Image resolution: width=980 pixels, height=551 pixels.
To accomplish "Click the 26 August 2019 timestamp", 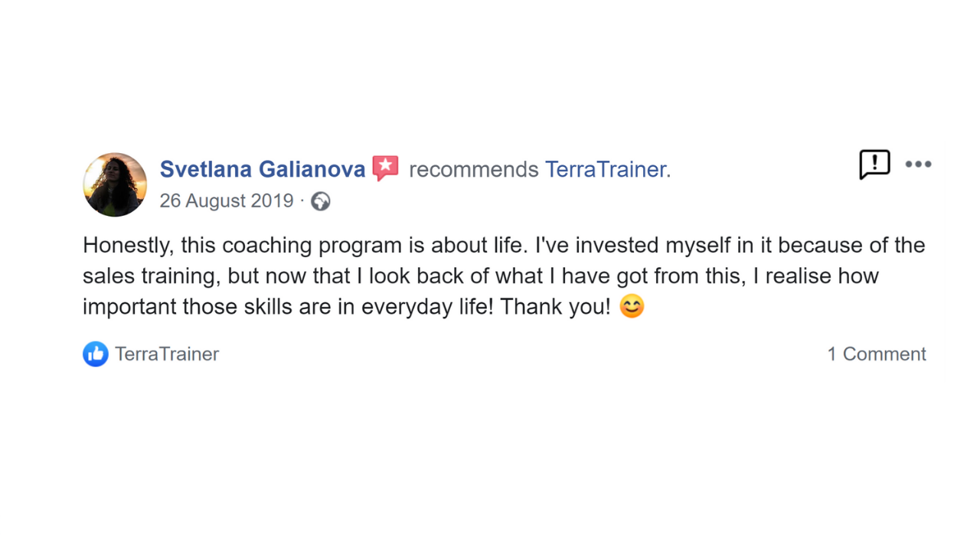I will pyautogui.click(x=227, y=201).
